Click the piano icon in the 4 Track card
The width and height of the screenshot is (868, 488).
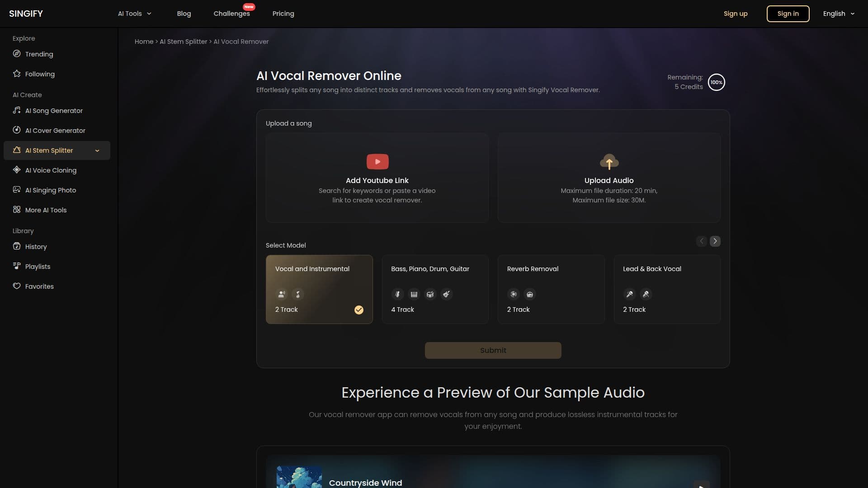tap(414, 295)
